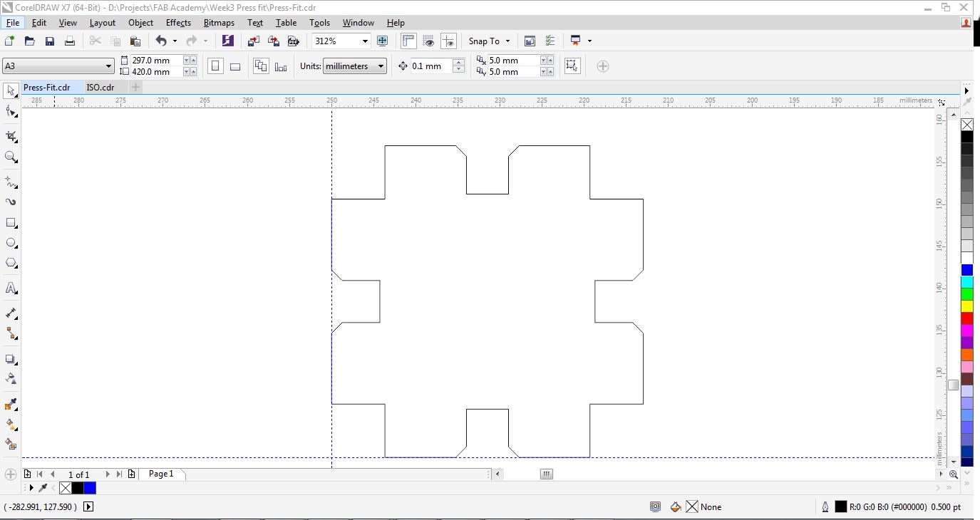Add a new document tab with plus
This screenshot has height=520, width=980.
point(135,88)
